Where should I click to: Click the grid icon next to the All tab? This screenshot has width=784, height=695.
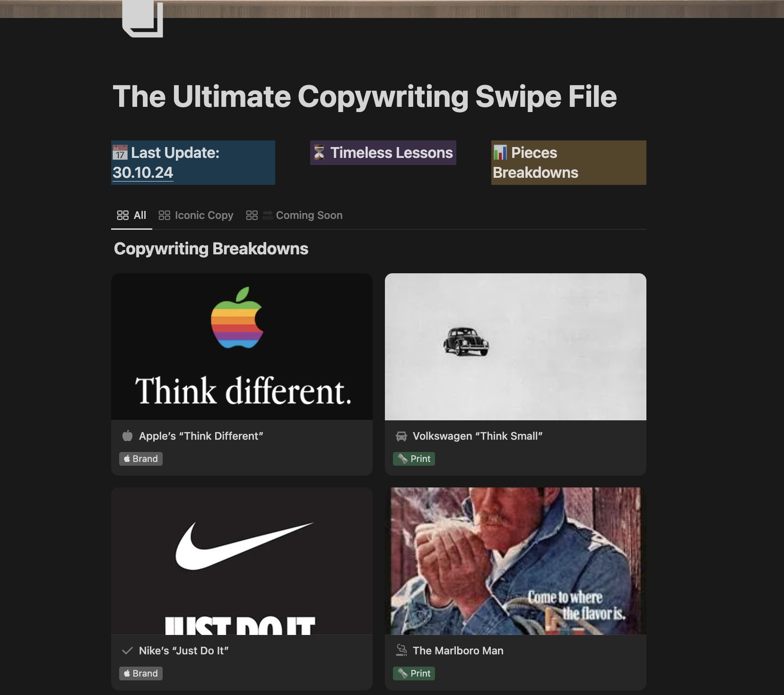pos(122,215)
